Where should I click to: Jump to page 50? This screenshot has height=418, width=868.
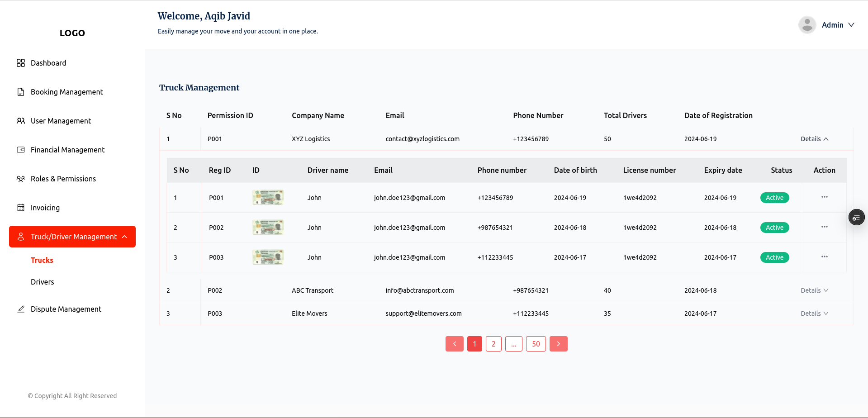click(536, 344)
